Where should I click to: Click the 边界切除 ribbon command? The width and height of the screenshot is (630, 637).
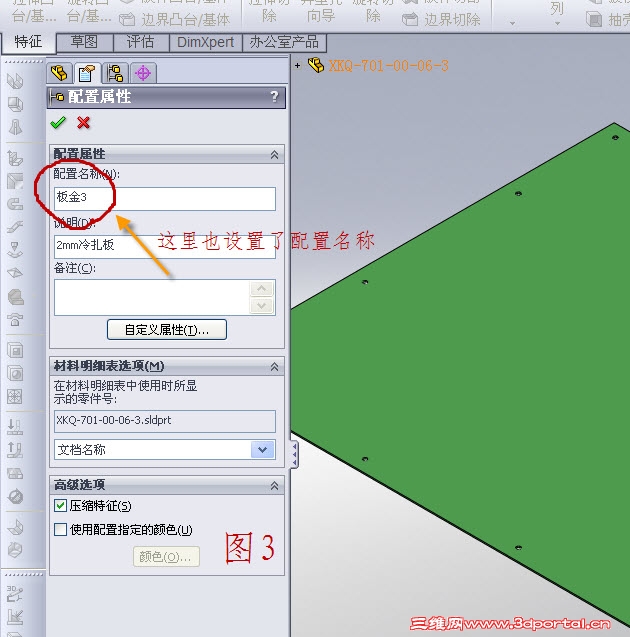pos(441,20)
